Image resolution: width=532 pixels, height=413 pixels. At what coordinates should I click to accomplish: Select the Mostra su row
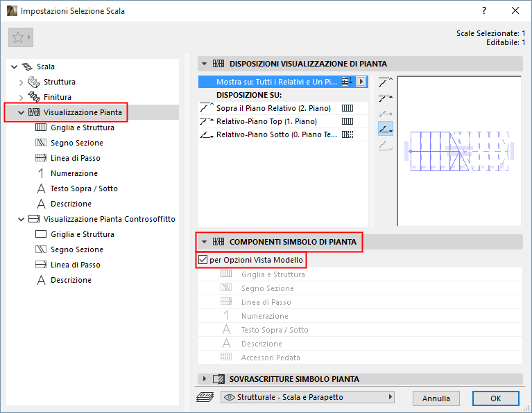283,82
